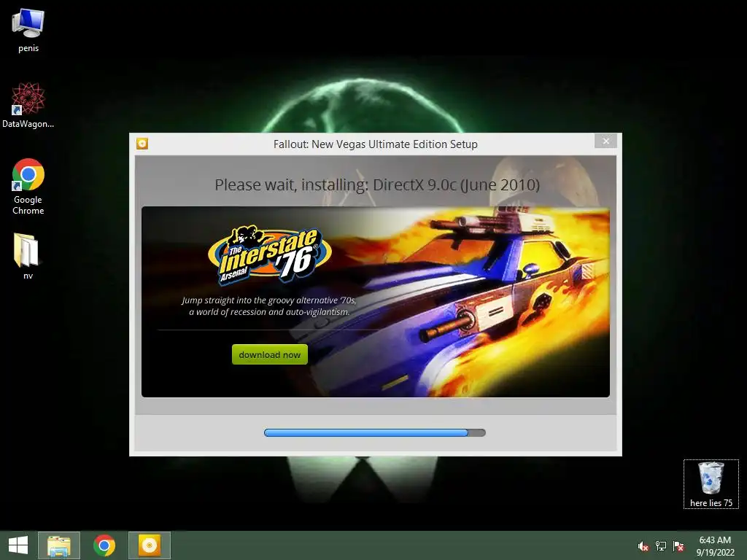Image resolution: width=747 pixels, height=560 pixels.
Task: Open the Action Center flag icon
Action: [x=678, y=546]
